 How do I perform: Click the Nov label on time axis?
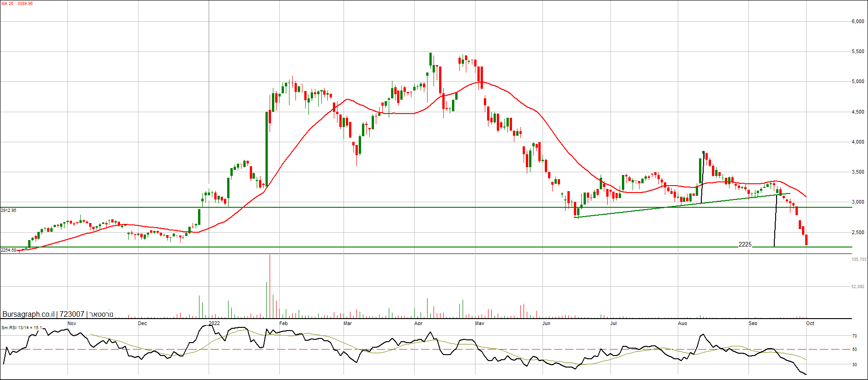[x=72, y=323]
